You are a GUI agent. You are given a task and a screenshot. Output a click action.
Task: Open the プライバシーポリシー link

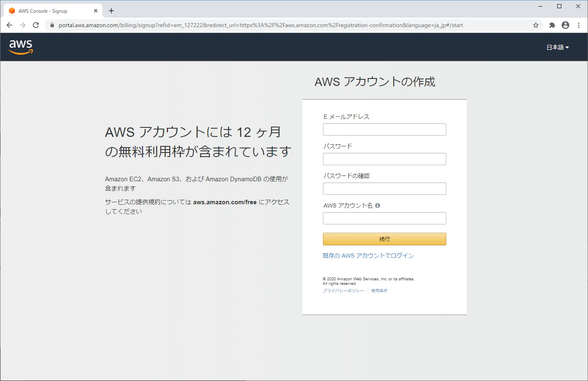pos(343,291)
